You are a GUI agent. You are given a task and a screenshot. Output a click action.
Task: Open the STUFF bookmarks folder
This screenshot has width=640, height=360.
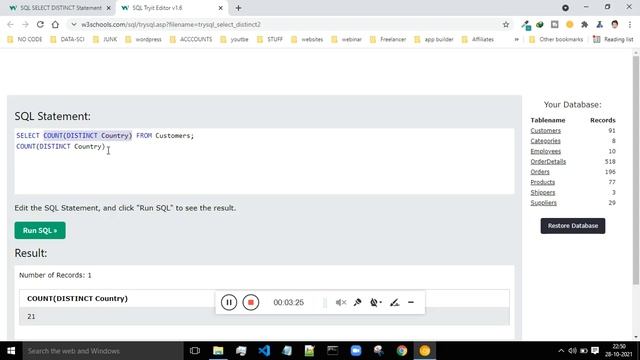[270, 40]
